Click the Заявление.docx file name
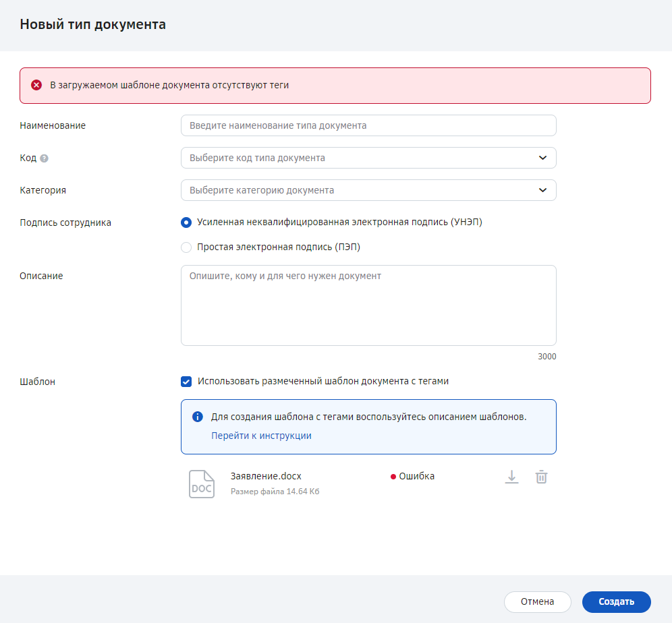Viewport: 672px width, 623px height. [x=266, y=476]
